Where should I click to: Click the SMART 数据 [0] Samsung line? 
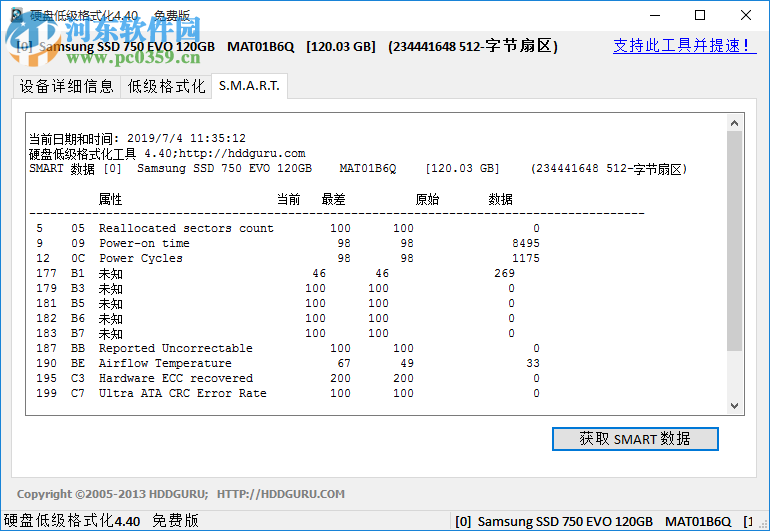pyautogui.click(x=358, y=169)
